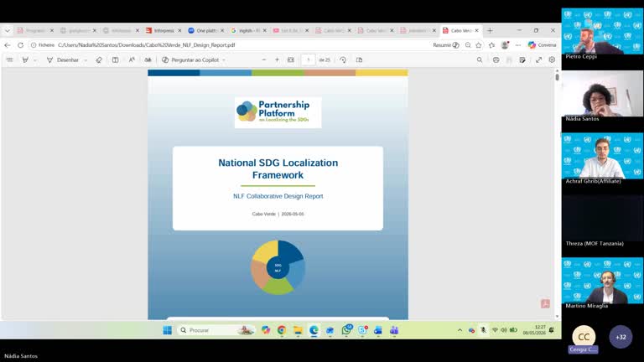Screen dimensions: 644x362
Task: Open browser more options menu
Action: [x=518, y=45]
